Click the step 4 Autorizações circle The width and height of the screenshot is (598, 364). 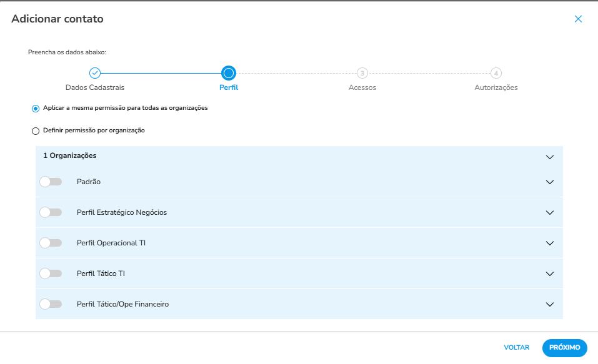(496, 73)
